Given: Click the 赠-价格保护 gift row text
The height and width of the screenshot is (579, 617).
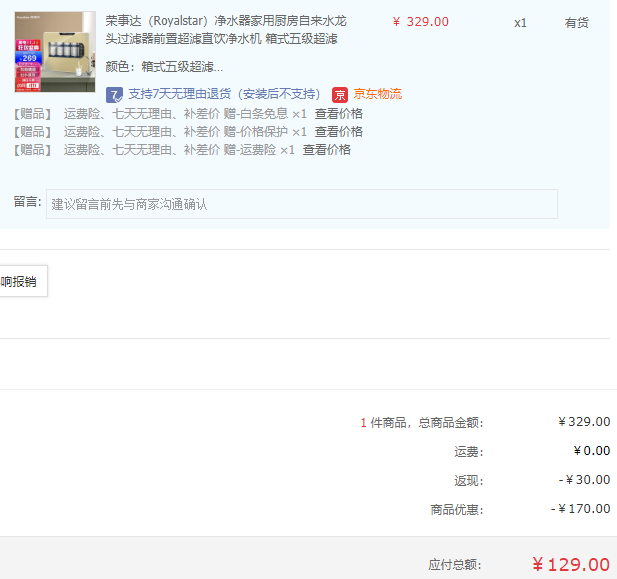Looking at the screenshot, I should pyautogui.click(x=185, y=131).
